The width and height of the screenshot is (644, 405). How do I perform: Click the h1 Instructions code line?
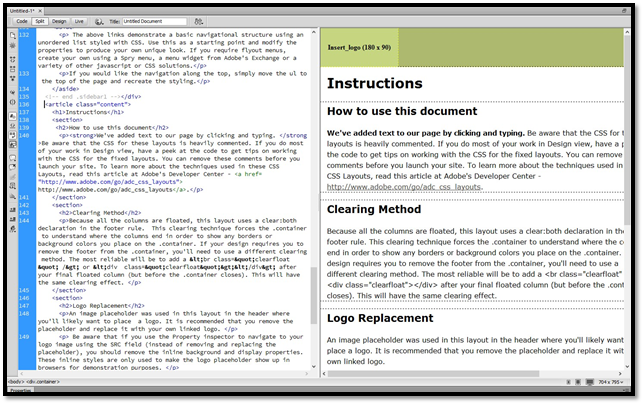point(88,112)
